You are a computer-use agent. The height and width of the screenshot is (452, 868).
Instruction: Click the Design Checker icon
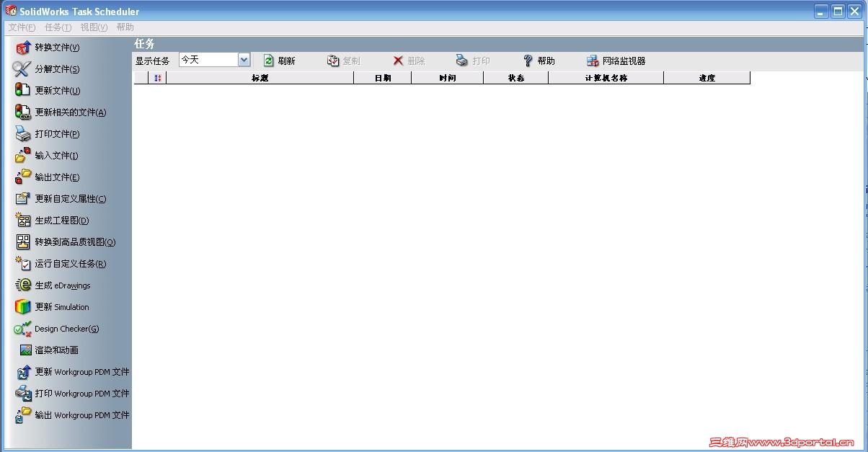23,329
